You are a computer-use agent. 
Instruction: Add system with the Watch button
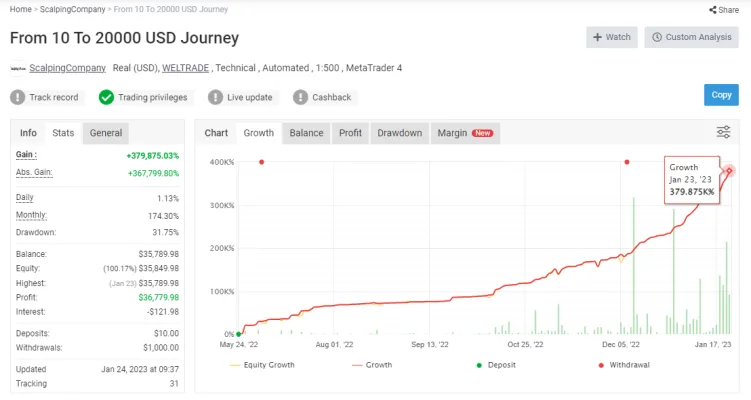pos(612,37)
